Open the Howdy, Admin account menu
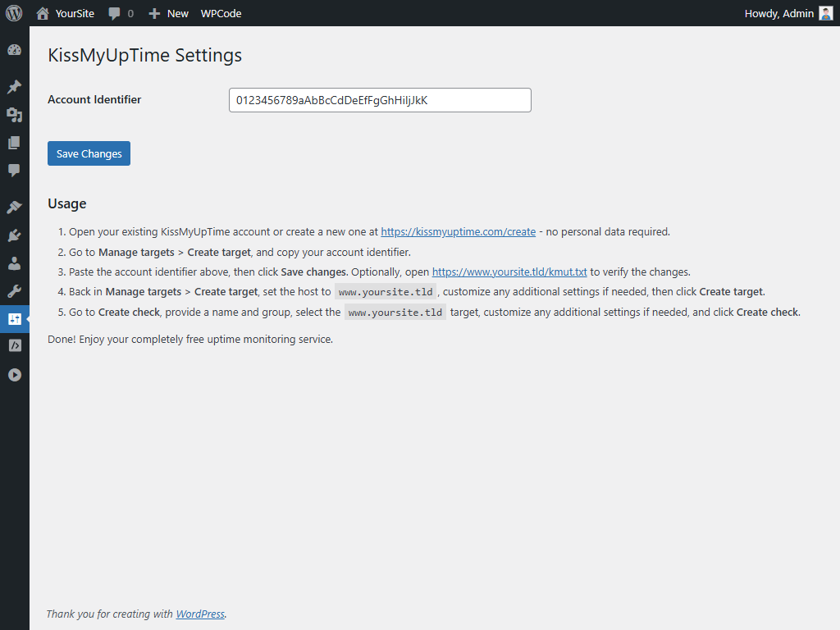840x630 pixels. pos(779,13)
